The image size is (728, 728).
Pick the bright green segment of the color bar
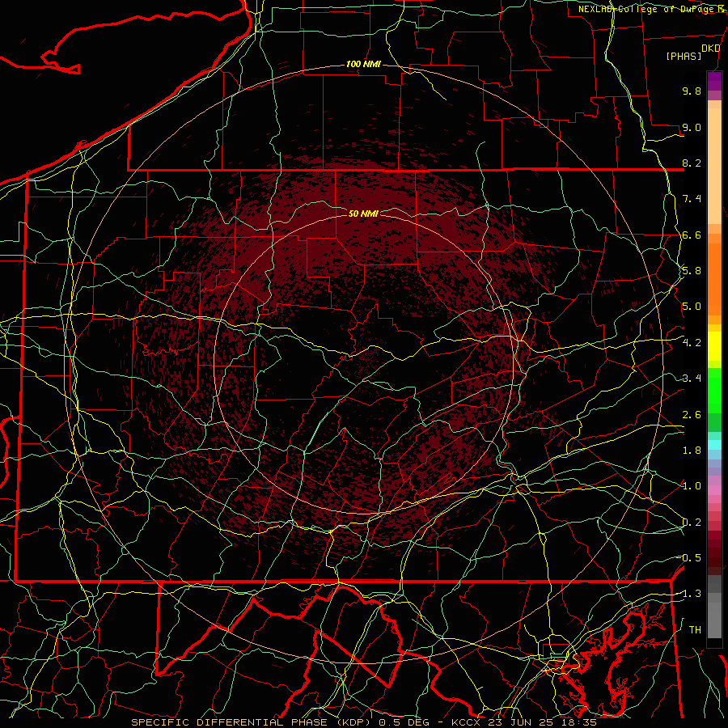click(714, 391)
